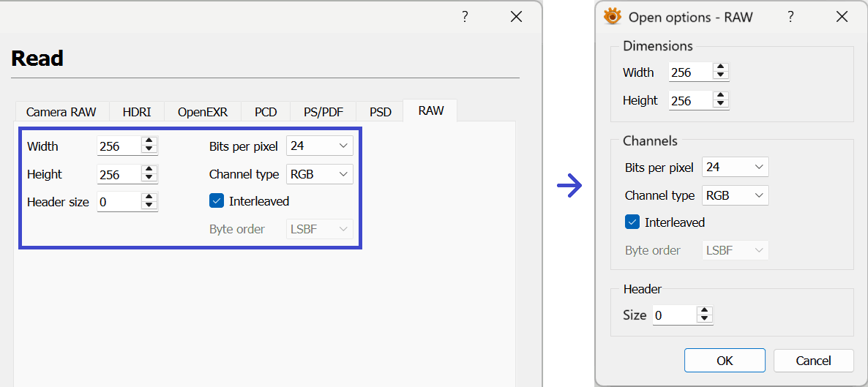The width and height of the screenshot is (868, 387).
Task: Click Height field in Read dialog
Action: click(119, 174)
